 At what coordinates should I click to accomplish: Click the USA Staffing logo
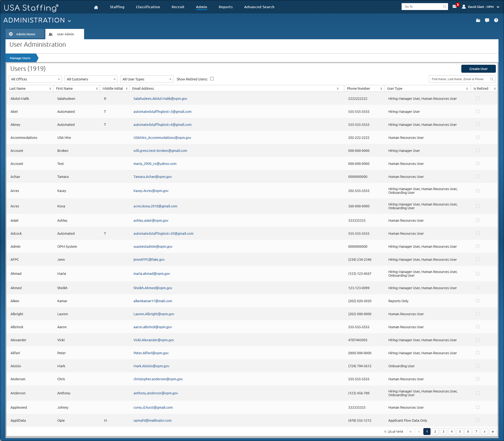tap(31, 8)
